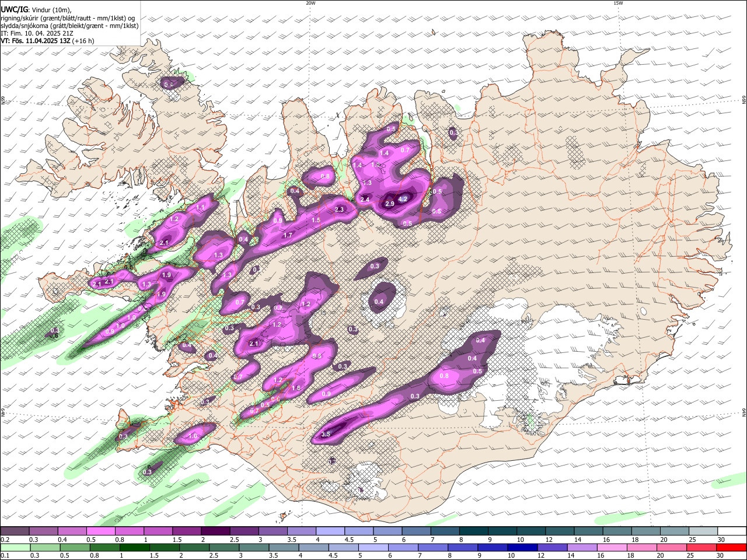The height and width of the screenshot is (560, 747).
Task: Select lower legend swatch between 18 and 20
Action: click(x=643, y=547)
